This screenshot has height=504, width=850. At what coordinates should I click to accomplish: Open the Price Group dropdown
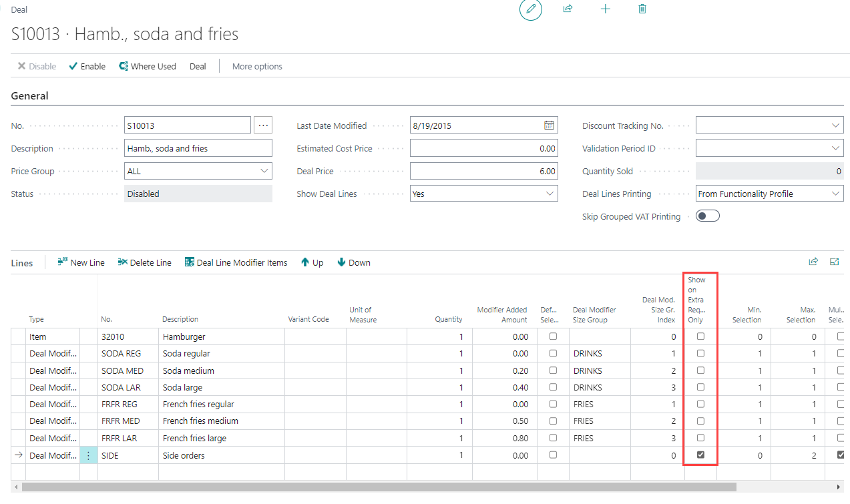pyautogui.click(x=264, y=172)
